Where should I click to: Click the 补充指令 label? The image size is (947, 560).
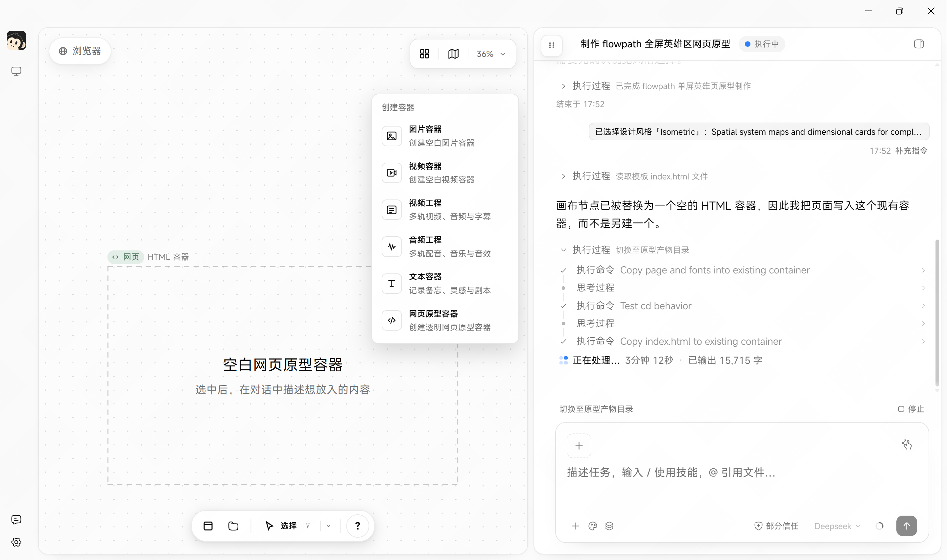pyautogui.click(x=911, y=151)
